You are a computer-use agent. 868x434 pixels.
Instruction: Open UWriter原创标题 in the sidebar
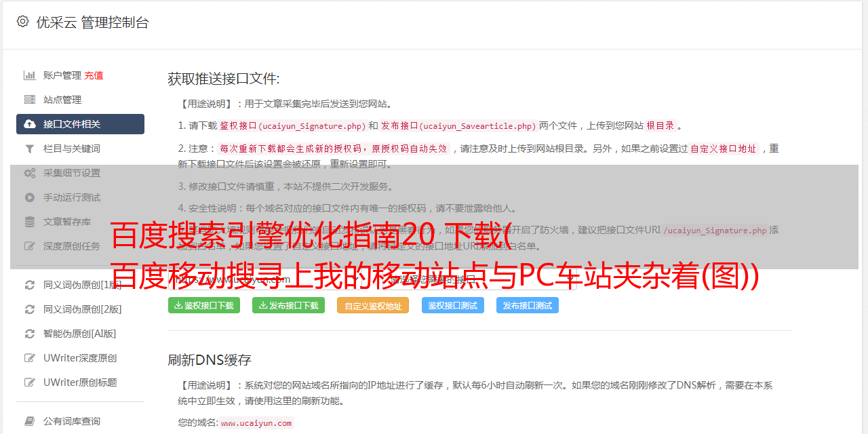(80, 382)
